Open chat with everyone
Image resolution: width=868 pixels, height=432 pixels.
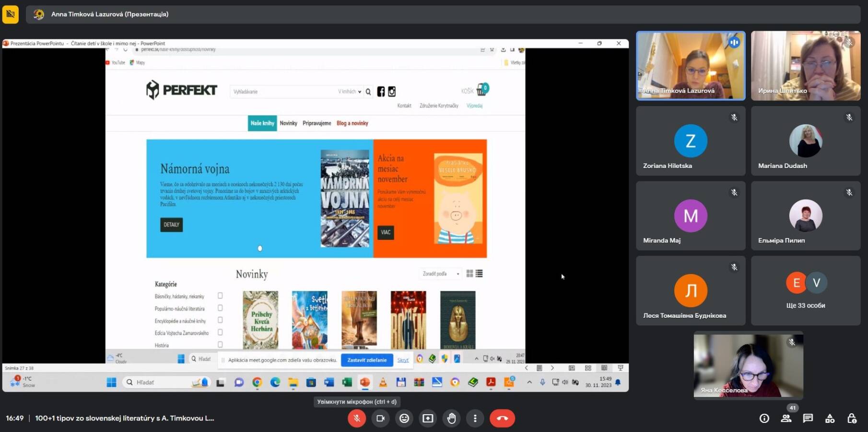808,418
